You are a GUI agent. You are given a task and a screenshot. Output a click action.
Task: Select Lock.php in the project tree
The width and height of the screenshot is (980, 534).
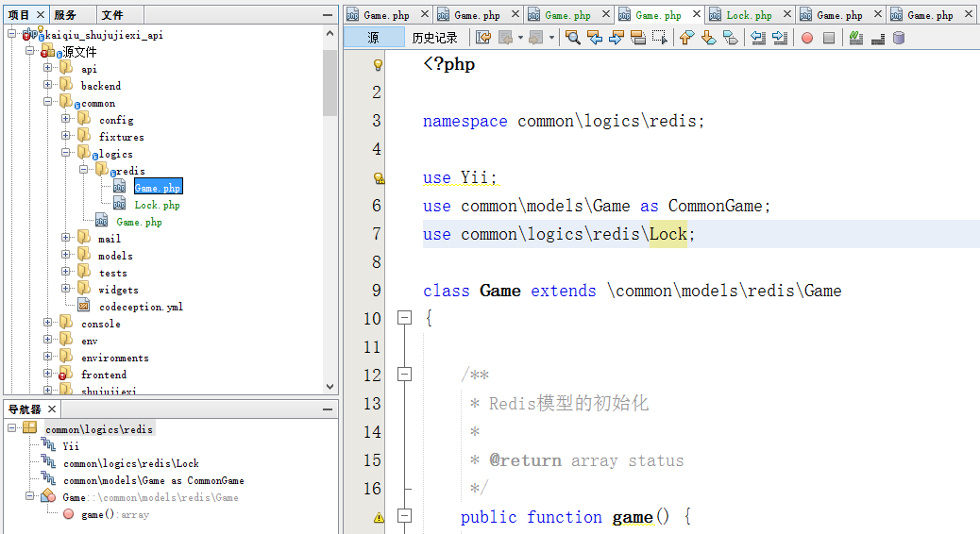157,205
